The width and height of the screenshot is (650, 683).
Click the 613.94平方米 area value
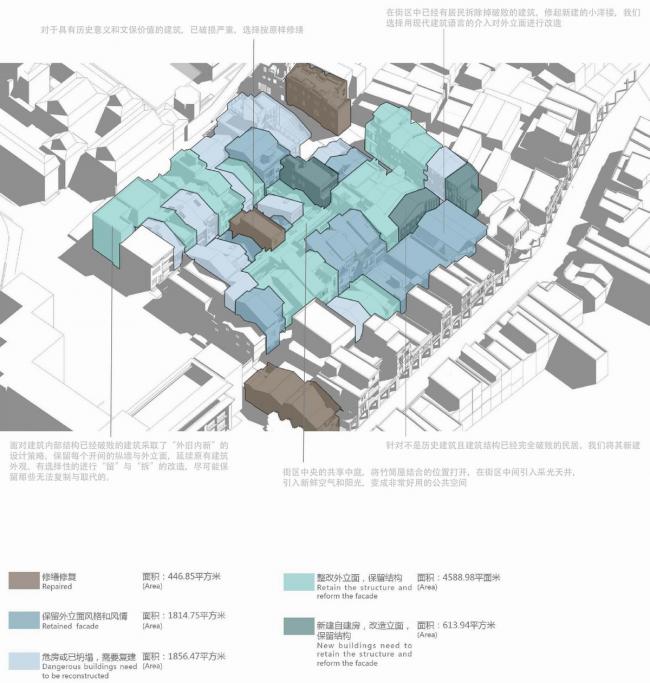click(457, 623)
